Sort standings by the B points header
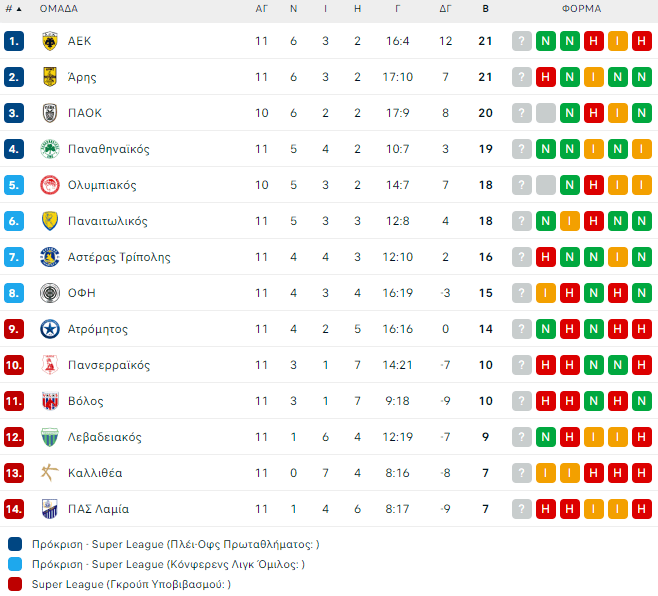The width and height of the screenshot is (658, 596). point(486,8)
